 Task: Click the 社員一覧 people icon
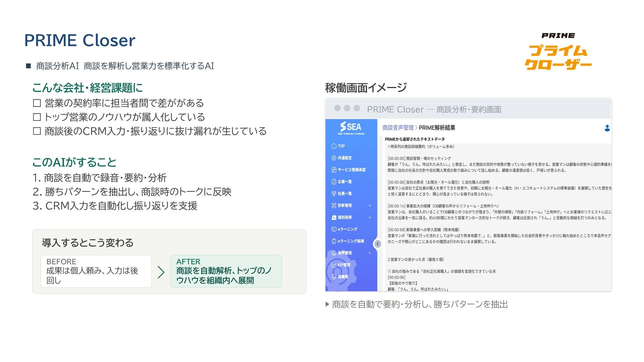pos(334,194)
